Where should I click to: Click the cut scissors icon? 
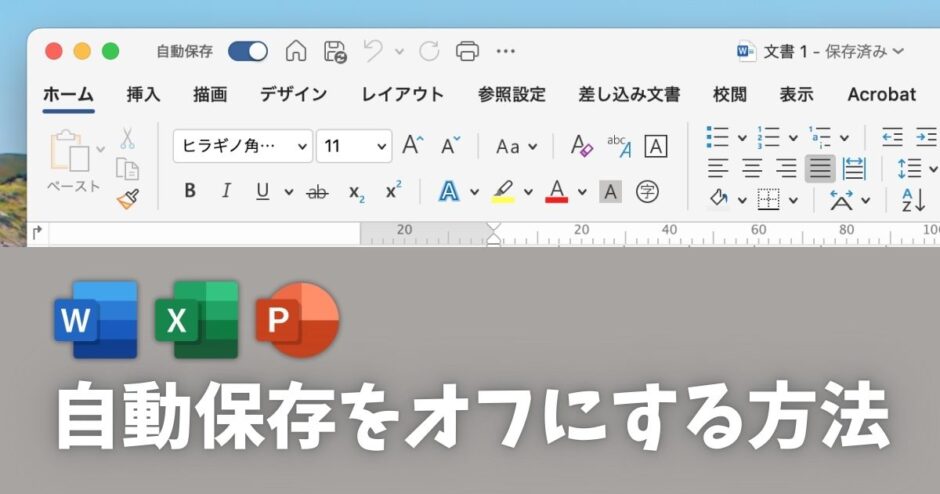[x=127, y=138]
